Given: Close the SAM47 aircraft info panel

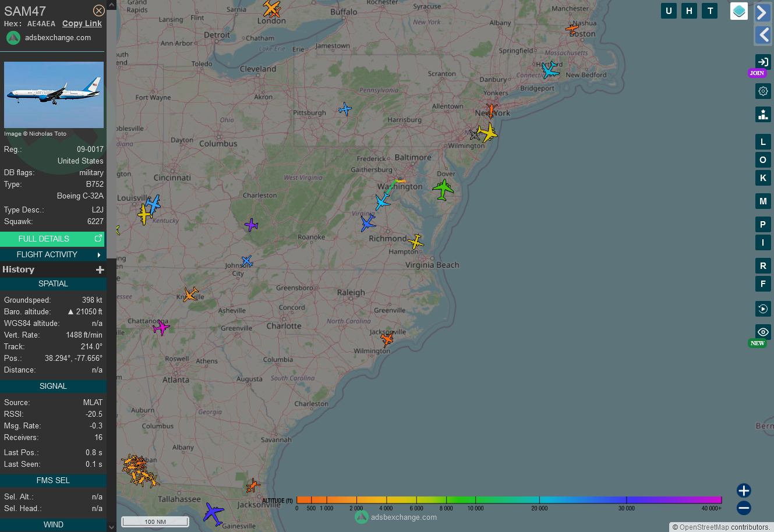Looking at the screenshot, I should point(99,10).
